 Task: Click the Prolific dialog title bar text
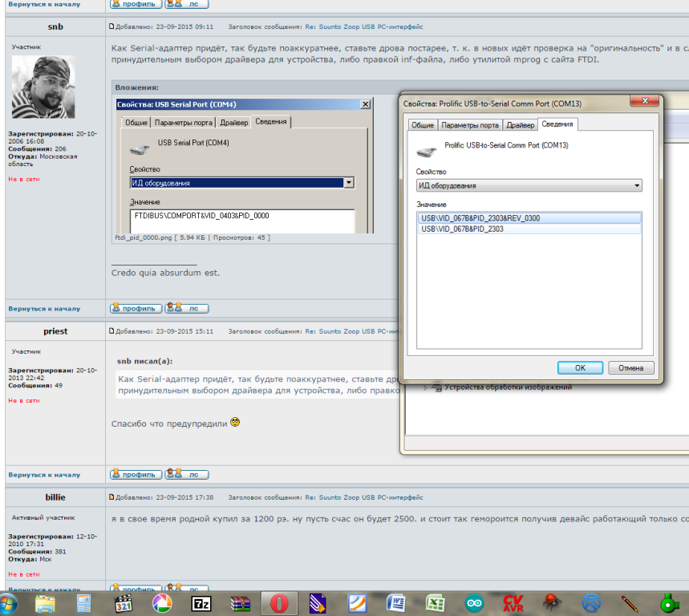coord(492,103)
